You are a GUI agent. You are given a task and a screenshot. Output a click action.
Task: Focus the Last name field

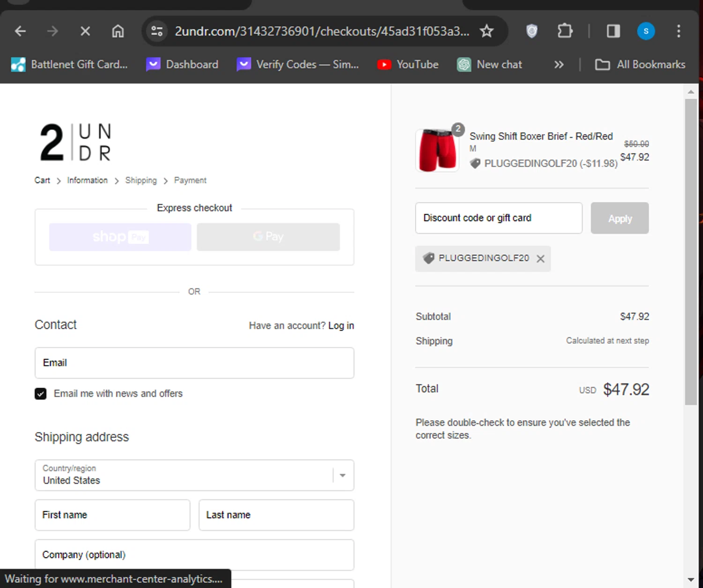click(277, 515)
